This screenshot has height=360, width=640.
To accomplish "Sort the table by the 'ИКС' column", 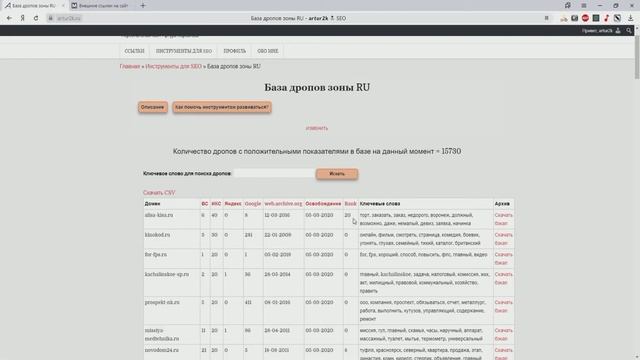I will [x=216, y=204].
